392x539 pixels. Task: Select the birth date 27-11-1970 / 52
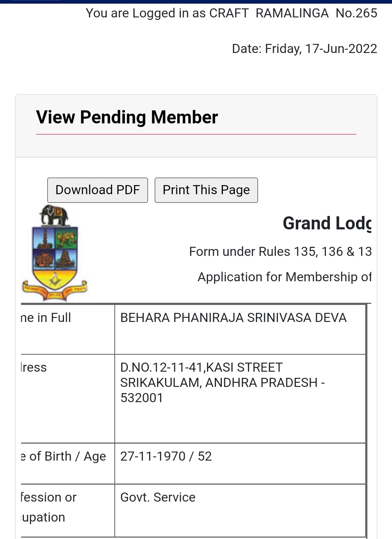coord(166,456)
